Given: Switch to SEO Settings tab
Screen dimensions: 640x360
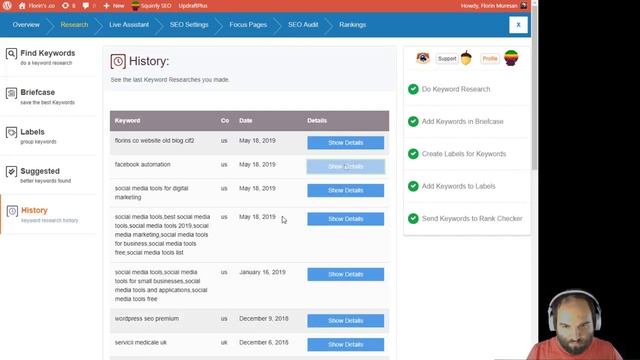Looking at the screenshot, I should coord(189,24).
